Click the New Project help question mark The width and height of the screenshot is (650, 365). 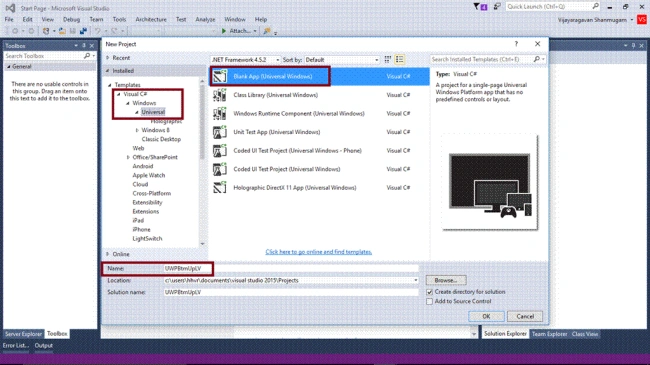516,44
